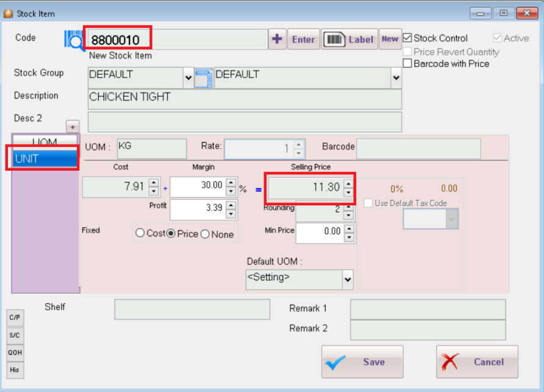
Task: Click the plus icon next to Code field
Action: [277, 39]
